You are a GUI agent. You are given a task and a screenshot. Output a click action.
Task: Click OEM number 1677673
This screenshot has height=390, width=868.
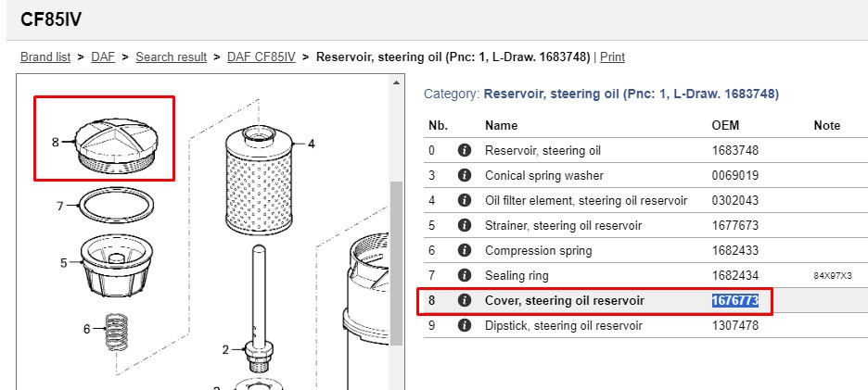(x=735, y=225)
